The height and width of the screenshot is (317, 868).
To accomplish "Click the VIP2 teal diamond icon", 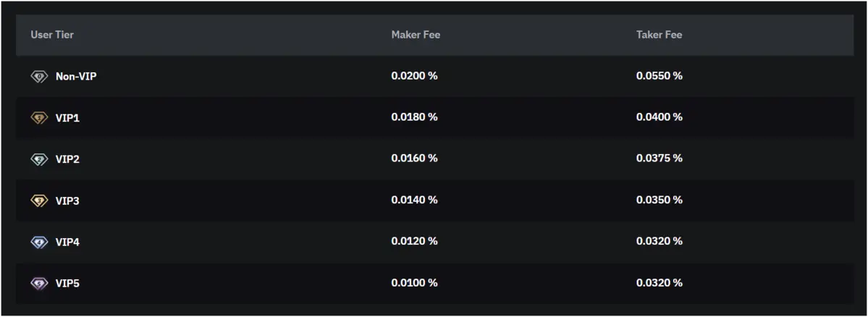I will click(x=39, y=159).
